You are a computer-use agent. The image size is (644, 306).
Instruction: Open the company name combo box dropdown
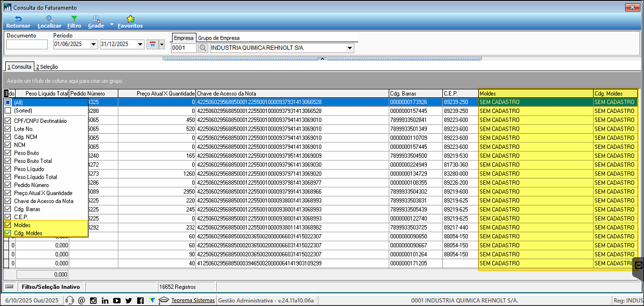click(350, 48)
